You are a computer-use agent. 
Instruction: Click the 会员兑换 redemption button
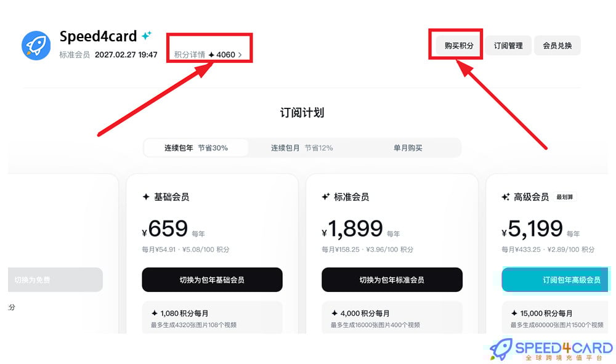[557, 45]
